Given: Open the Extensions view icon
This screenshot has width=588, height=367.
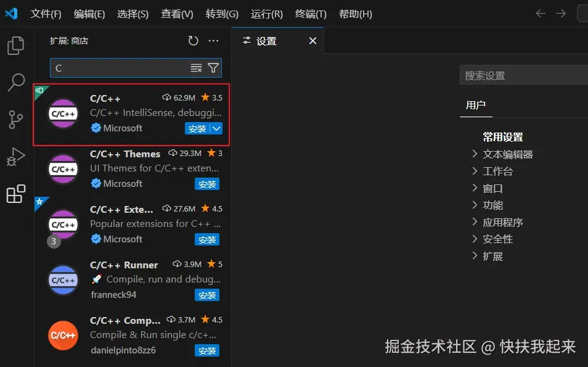Looking at the screenshot, I should [x=16, y=194].
